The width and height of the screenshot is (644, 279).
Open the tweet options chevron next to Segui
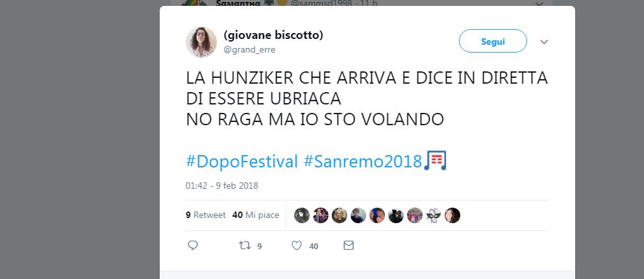click(x=544, y=42)
